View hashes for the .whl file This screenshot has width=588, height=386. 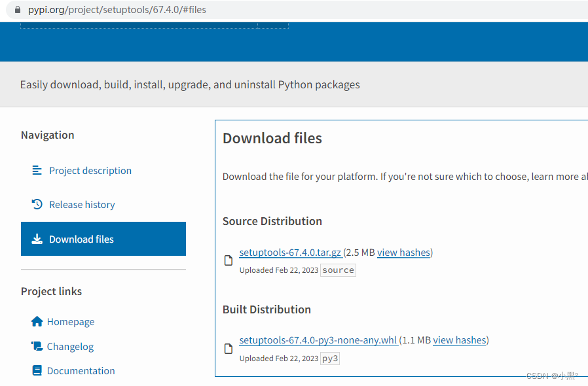tap(460, 340)
